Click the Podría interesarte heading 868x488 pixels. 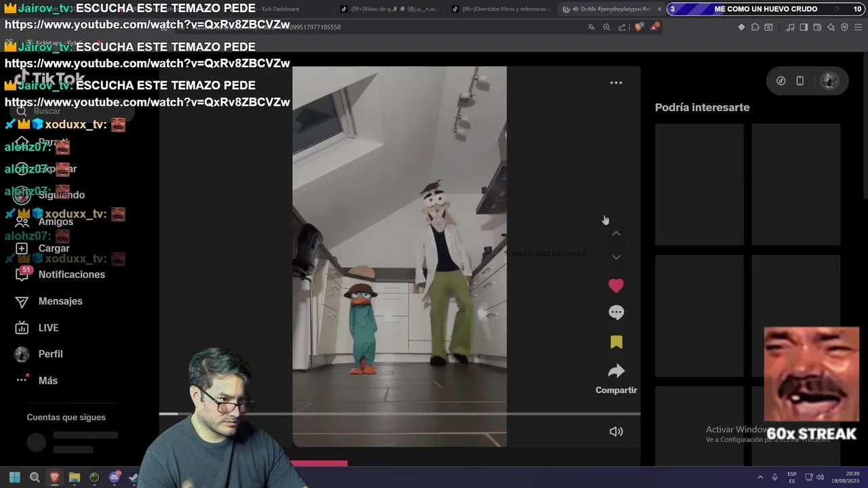coord(702,107)
